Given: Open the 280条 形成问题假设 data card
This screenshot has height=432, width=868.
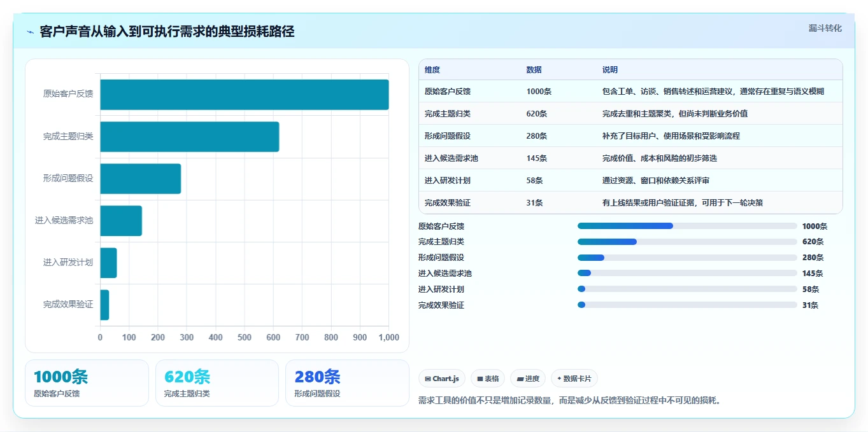Looking at the screenshot, I should pyautogui.click(x=347, y=383).
